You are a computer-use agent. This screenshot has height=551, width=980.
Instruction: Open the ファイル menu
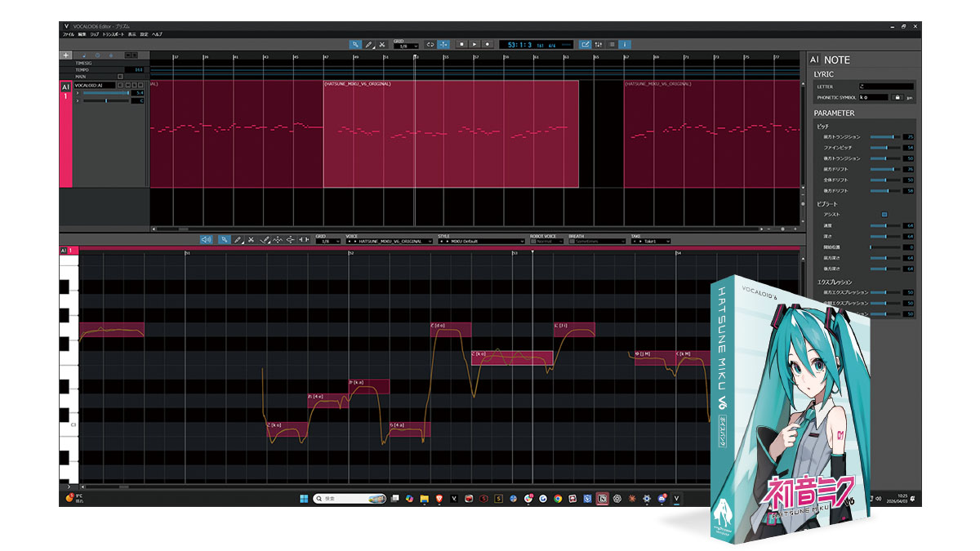68,34
